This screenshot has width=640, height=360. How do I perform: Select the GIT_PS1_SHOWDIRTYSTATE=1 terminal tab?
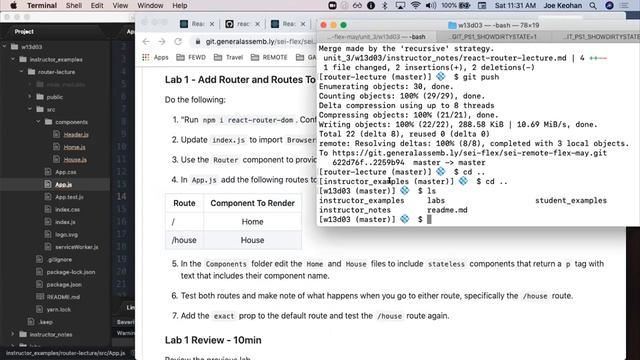coord(494,37)
